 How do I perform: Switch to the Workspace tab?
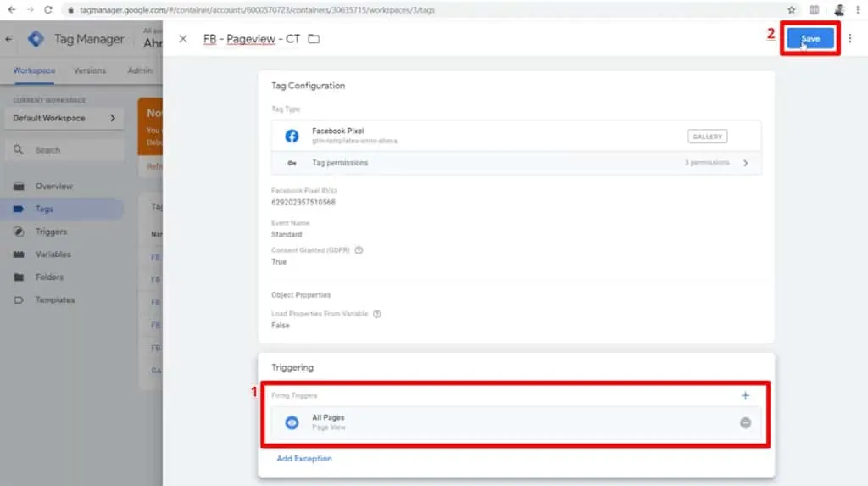tap(34, 70)
